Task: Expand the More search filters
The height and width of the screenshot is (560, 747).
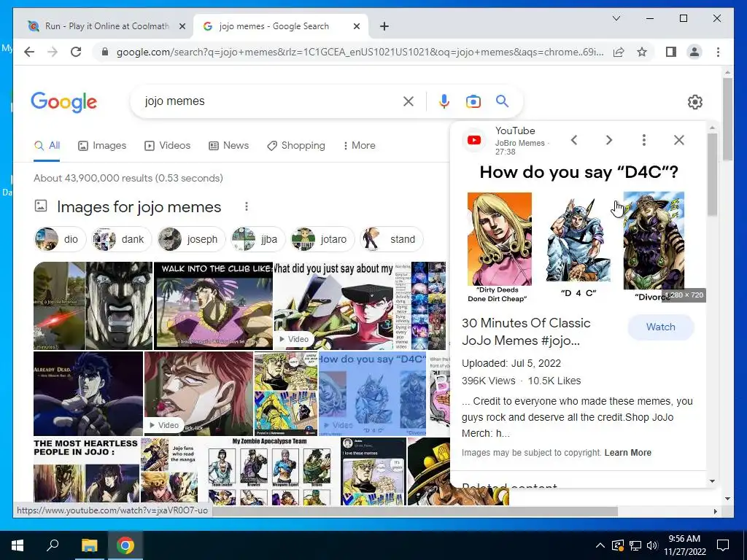Action: 359,145
